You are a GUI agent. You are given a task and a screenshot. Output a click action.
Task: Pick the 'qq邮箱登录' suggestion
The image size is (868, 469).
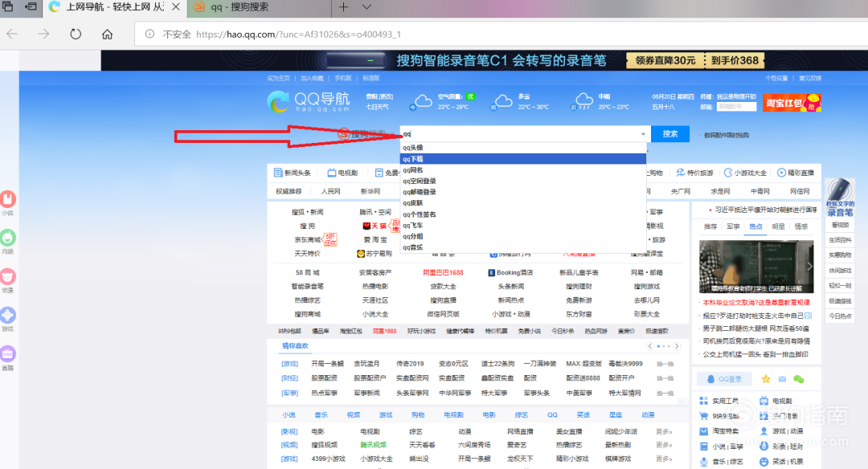point(523,192)
